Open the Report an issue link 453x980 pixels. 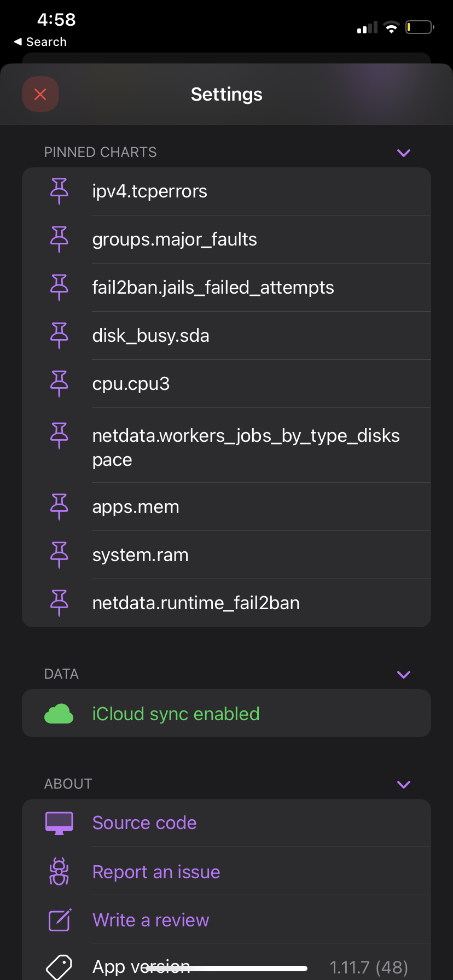click(156, 872)
